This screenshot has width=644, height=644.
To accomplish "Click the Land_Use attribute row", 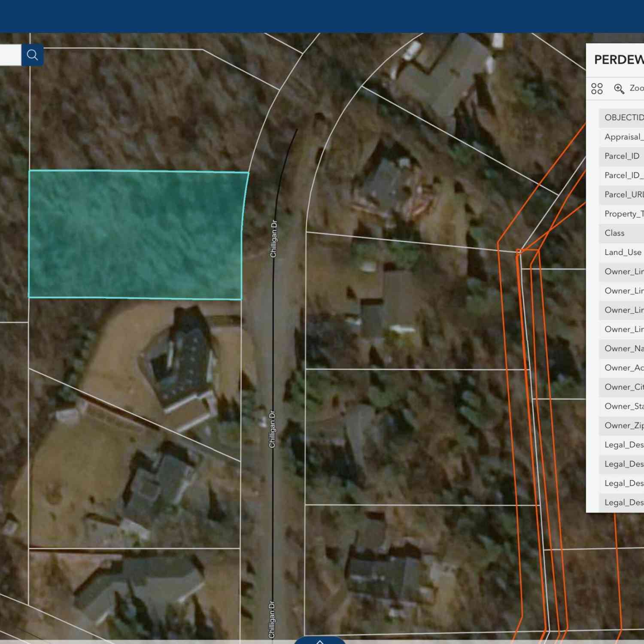I will click(x=622, y=252).
